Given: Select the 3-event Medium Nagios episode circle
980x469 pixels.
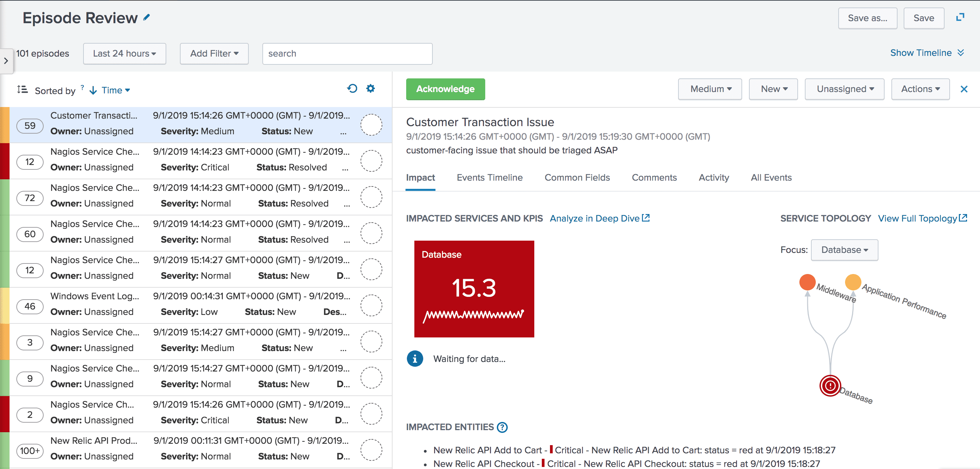Looking at the screenshot, I should point(371,342).
